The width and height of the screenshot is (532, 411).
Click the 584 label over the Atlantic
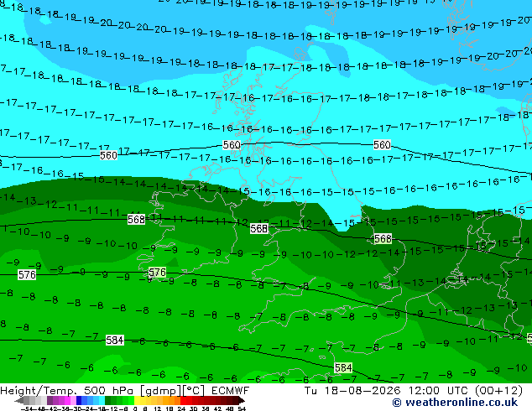click(115, 341)
